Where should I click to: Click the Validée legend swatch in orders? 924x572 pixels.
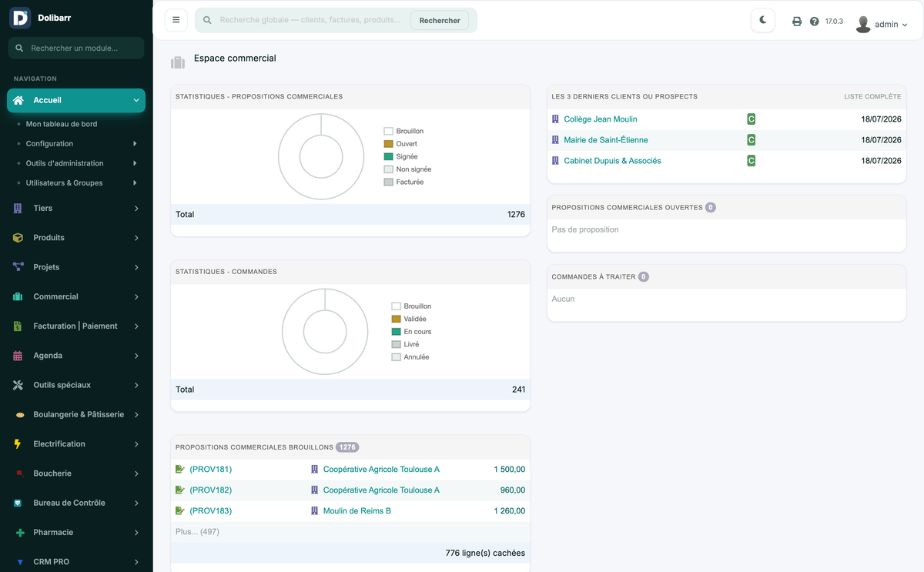pyautogui.click(x=396, y=319)
